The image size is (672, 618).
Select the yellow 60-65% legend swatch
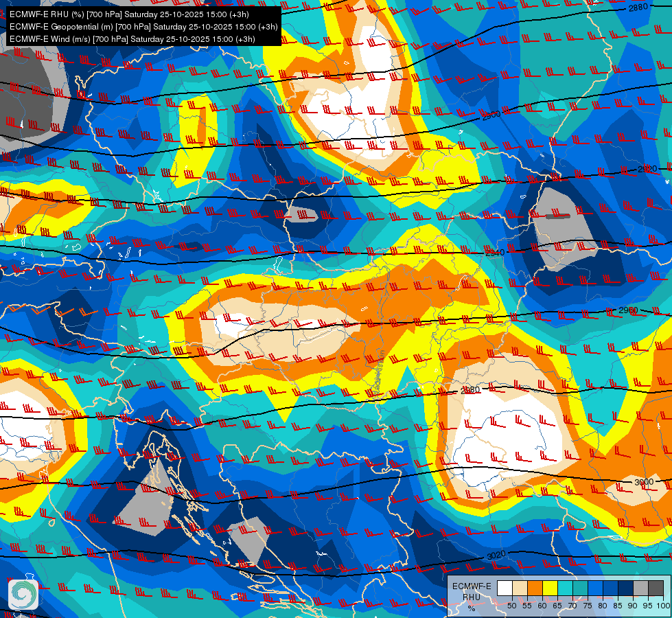[x=551, y=588]
